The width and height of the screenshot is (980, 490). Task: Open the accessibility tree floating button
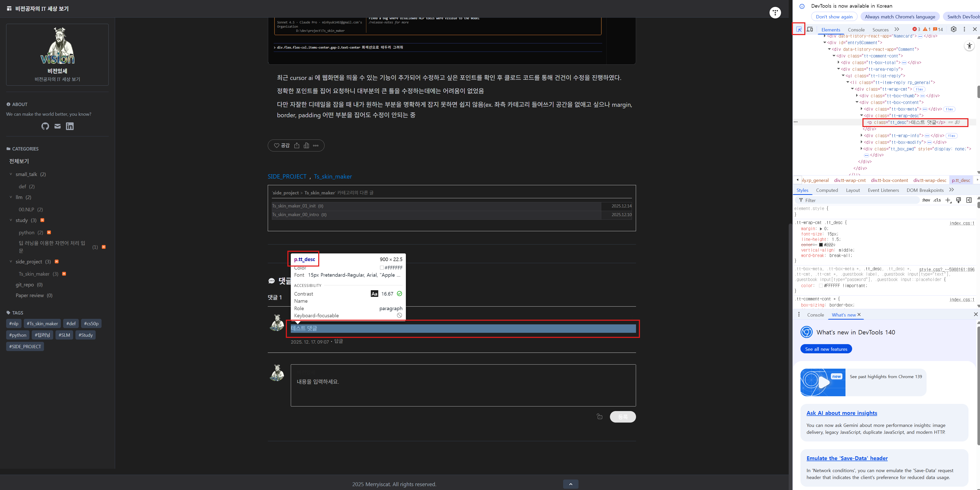(x=969, y=46)
